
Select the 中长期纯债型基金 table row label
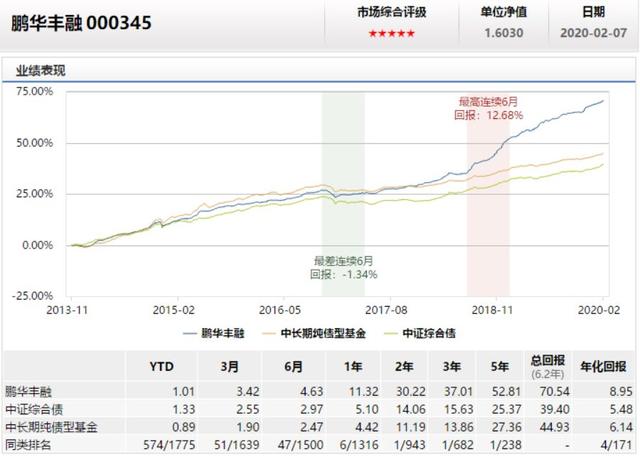(x=51, y=427)
